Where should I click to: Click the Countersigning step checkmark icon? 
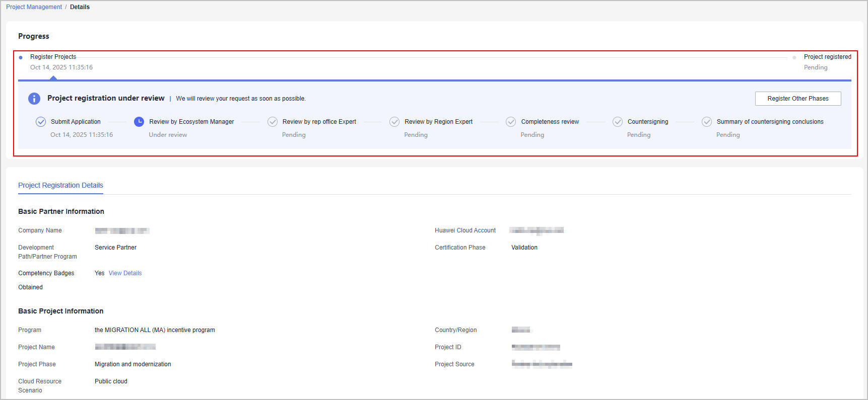coord(618,122)
